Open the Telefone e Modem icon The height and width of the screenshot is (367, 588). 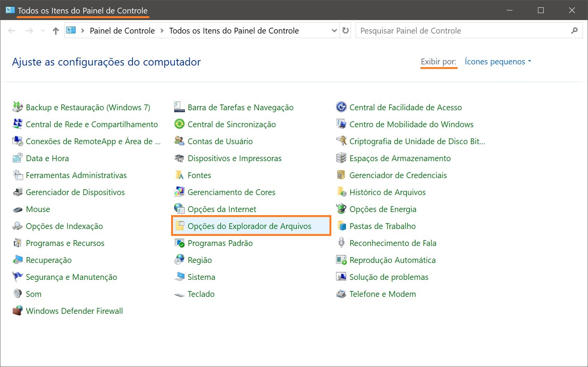click(x=341, y=294)
